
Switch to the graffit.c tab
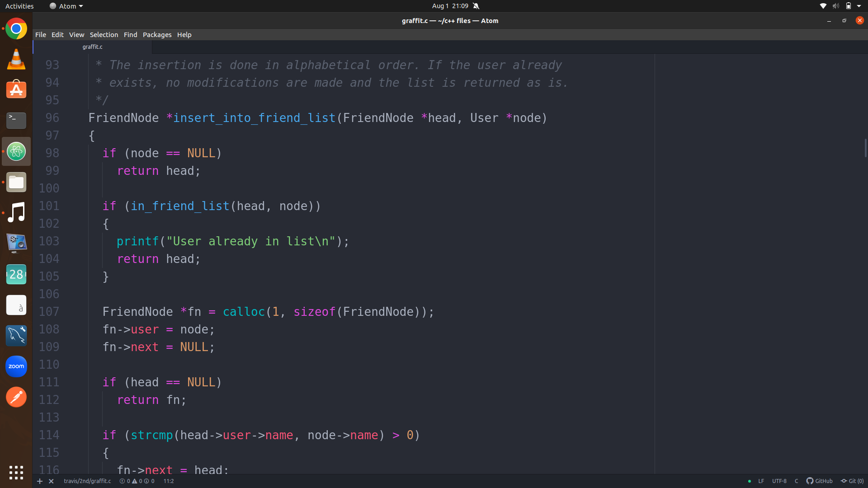point(92,47)
